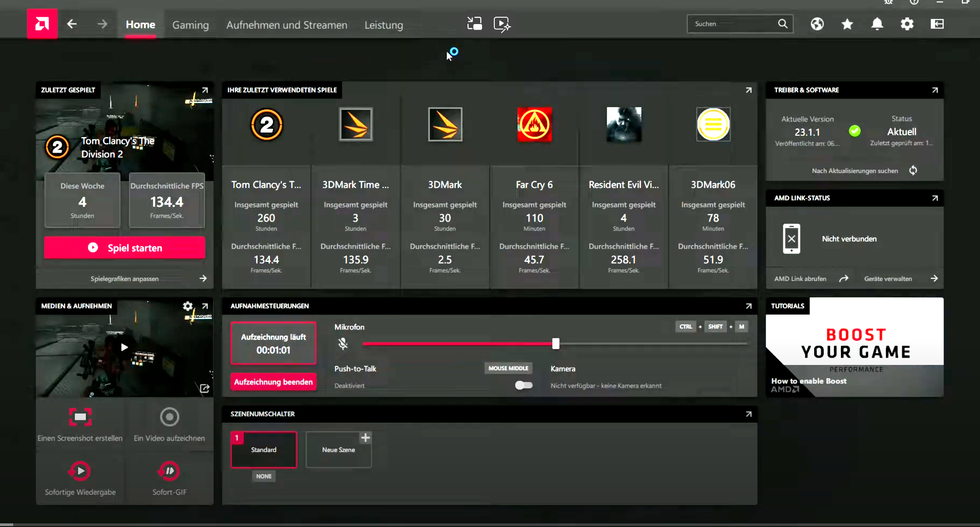
Task: Click the screenshot capture icon
Action: 80,417
